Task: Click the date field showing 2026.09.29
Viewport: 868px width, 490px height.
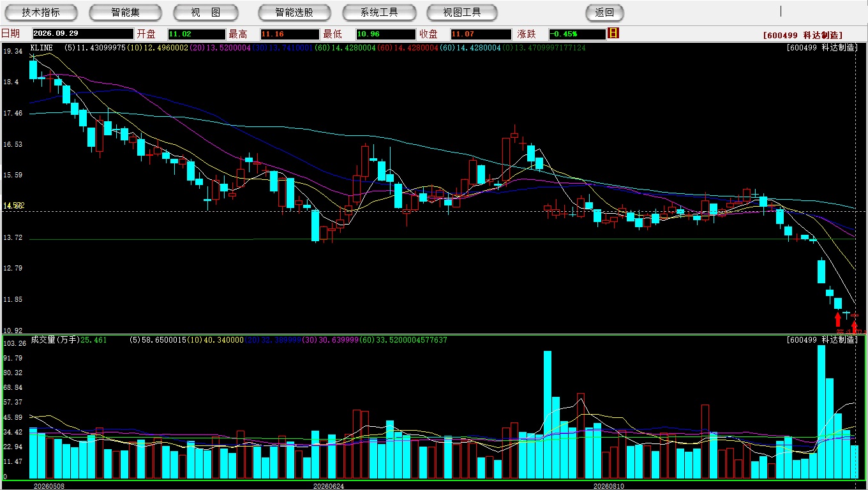Action: [x=83, y=34]
